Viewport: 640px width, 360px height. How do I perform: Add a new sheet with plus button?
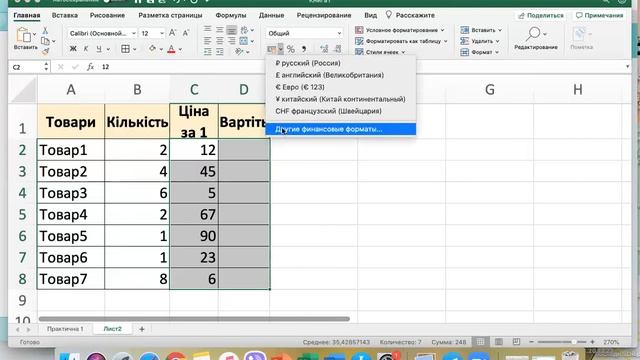coord(142,329)
